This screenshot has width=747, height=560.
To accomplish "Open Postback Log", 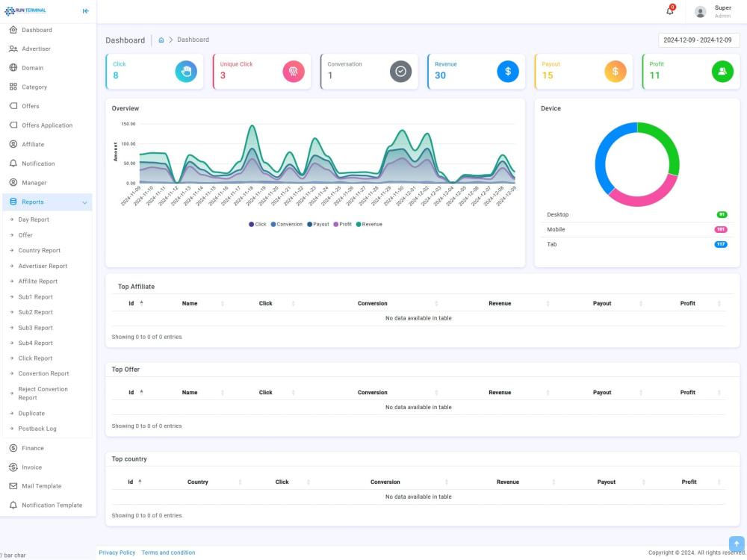I will pos(37,429).
